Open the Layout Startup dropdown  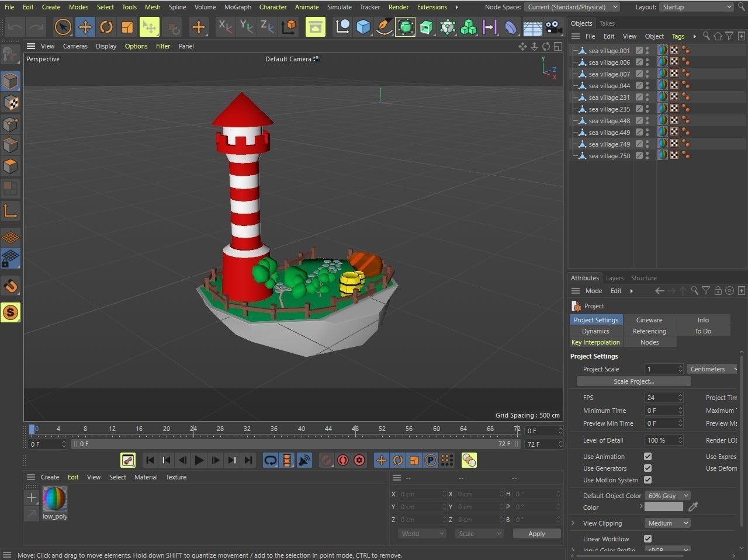(696, 7)
